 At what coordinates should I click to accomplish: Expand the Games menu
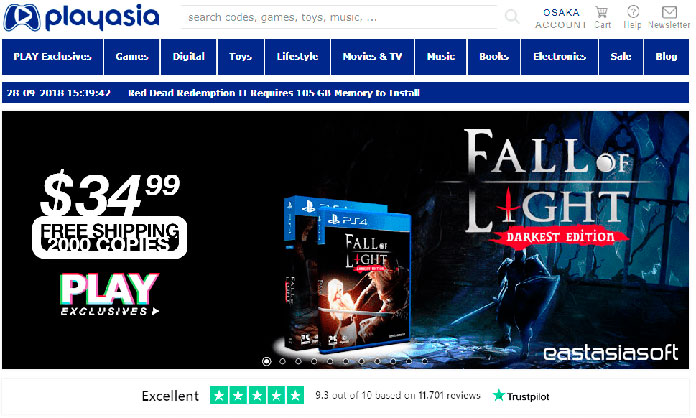(x=131, y=57)
